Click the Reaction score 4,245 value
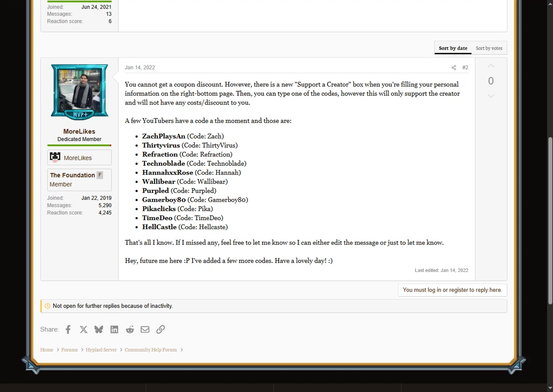This screenshot has height=392, width=553. (x=105, y=213)
